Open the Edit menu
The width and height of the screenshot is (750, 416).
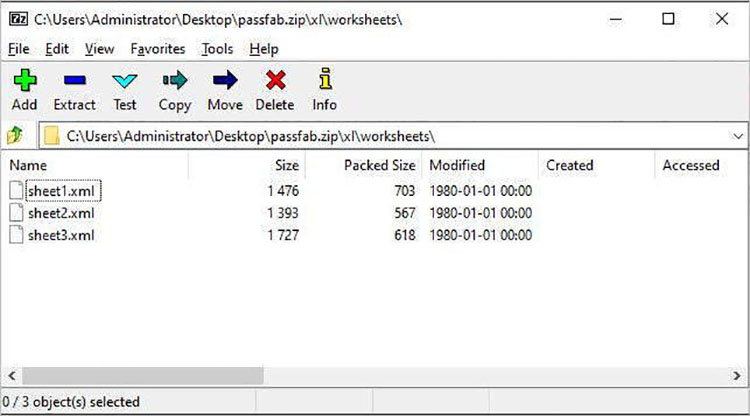[x=57, y=49]
